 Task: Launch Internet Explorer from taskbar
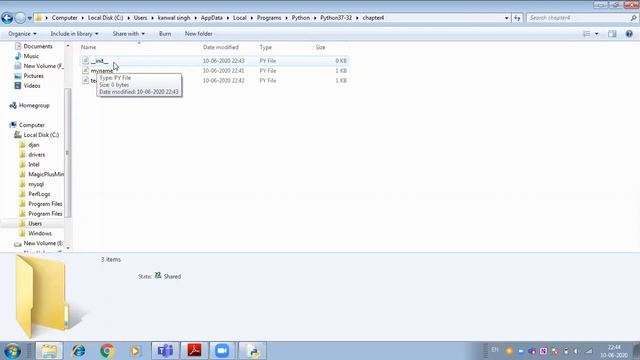click(x=78, y=351)
